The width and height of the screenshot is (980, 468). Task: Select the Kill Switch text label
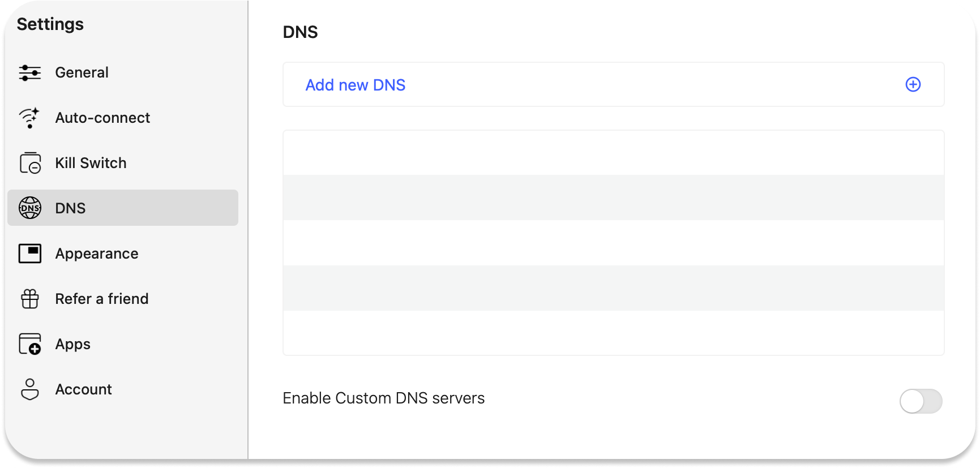tap(91, 163)
